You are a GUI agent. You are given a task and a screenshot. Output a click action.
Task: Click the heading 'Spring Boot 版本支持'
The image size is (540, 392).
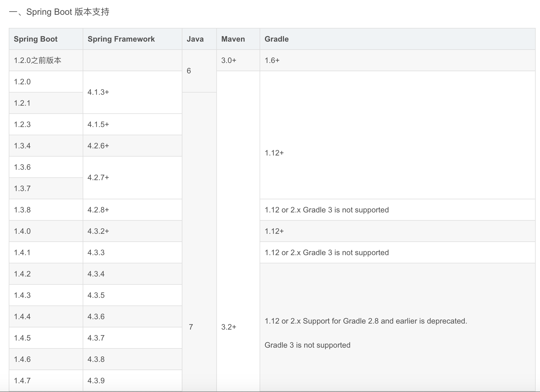click(68, 12)
